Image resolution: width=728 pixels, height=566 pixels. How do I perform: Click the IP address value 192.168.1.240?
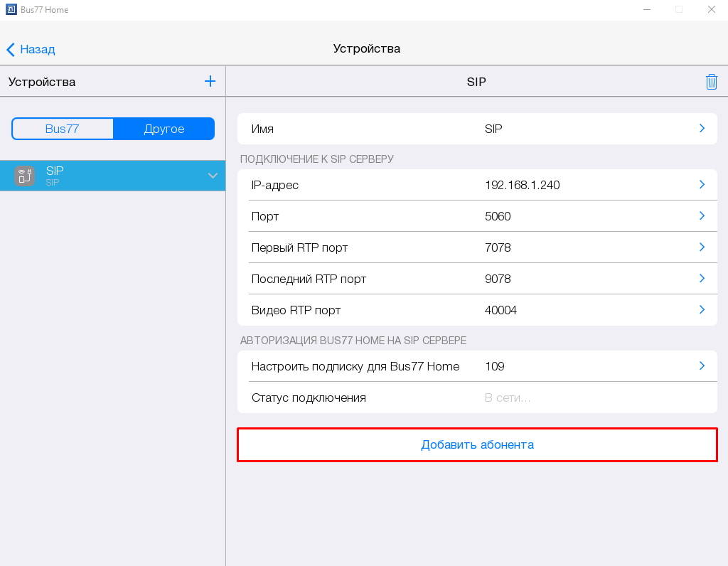tap(522, 185)
